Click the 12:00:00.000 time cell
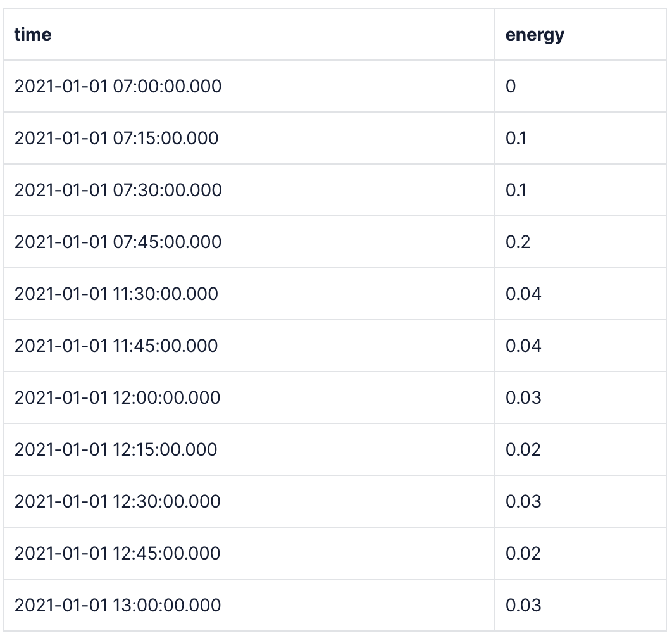Viewport: 672px width, 638px height. [118, 398]
